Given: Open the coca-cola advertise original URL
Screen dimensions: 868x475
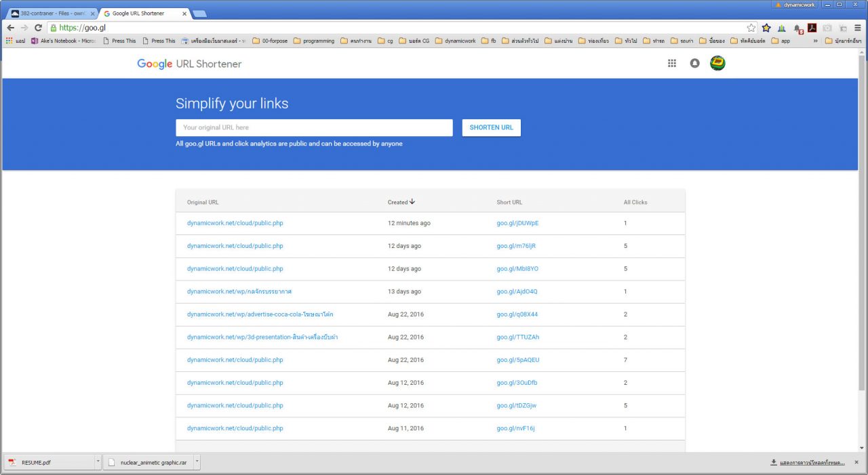Looking at the screenshot, I should (x=260, y=314).
